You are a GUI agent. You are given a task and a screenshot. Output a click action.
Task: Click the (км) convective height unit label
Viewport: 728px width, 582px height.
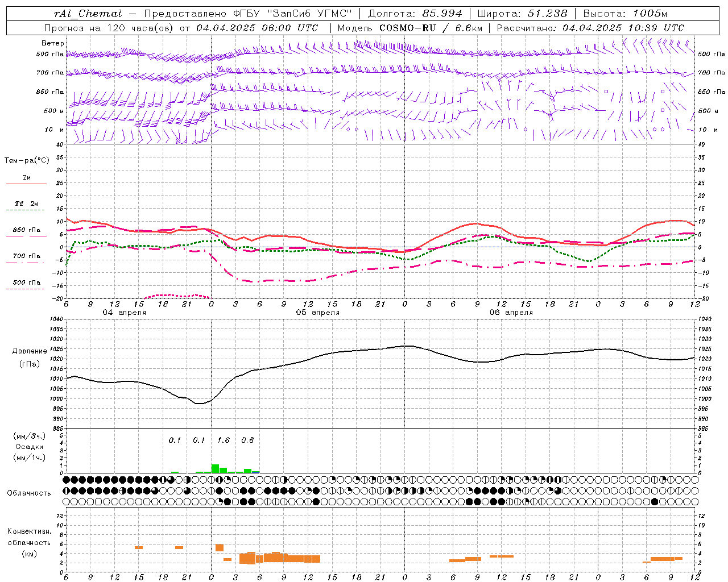click(29, 553)
